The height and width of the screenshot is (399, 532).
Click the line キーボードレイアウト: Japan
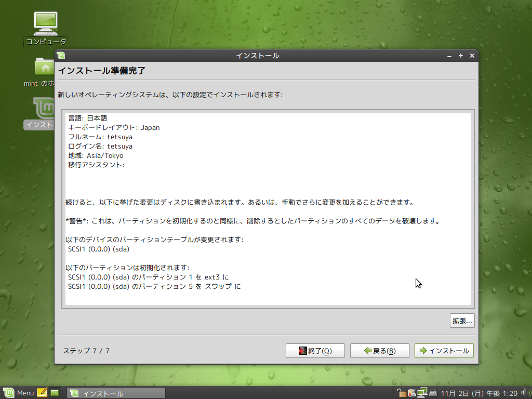point(114,128)
